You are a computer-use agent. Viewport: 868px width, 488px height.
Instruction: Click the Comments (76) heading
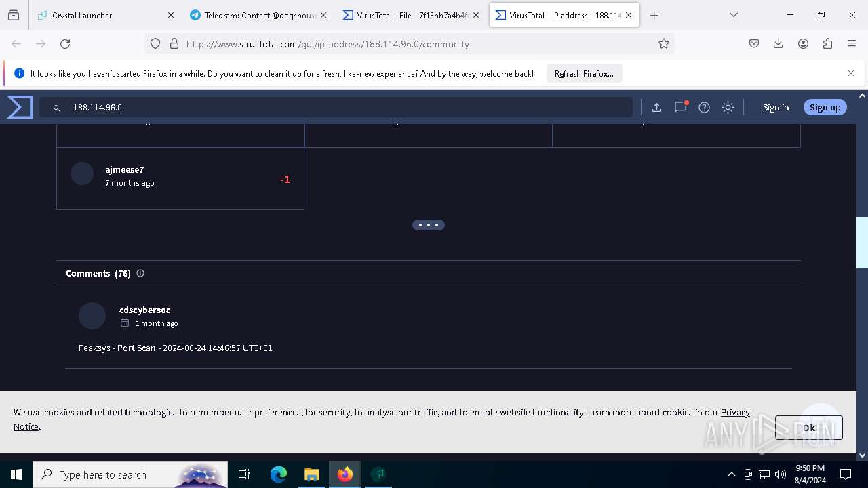pos(98,273)
